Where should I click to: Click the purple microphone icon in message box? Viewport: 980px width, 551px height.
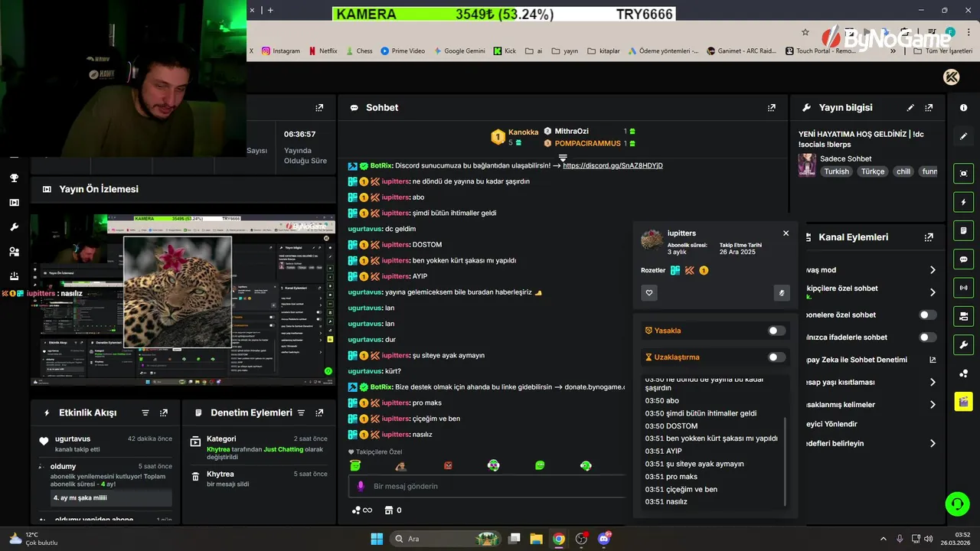click(361, 486)
